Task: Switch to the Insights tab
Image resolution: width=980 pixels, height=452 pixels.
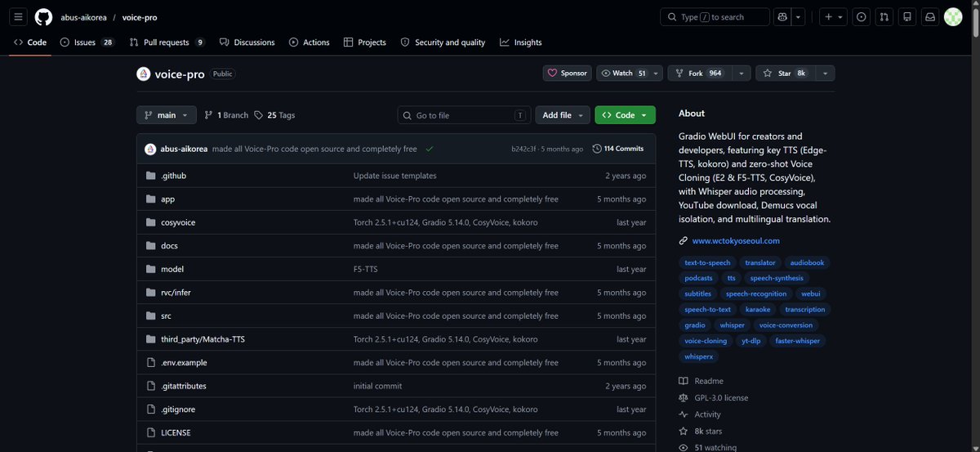Action: pyautogui.click(x=521, y=43)
